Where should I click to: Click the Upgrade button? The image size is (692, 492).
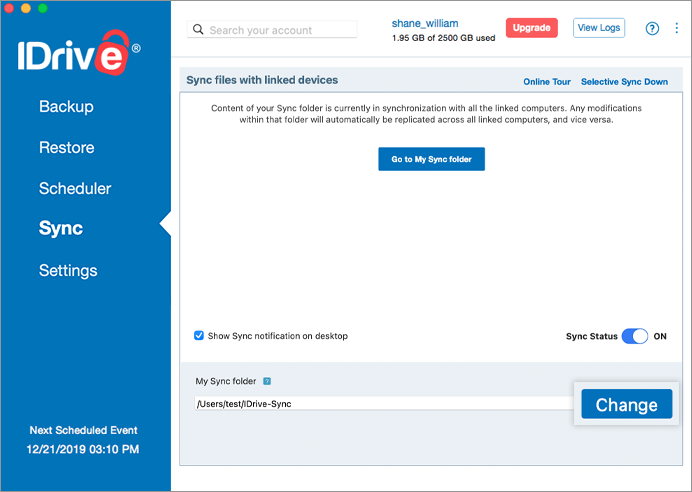(532, 28)
